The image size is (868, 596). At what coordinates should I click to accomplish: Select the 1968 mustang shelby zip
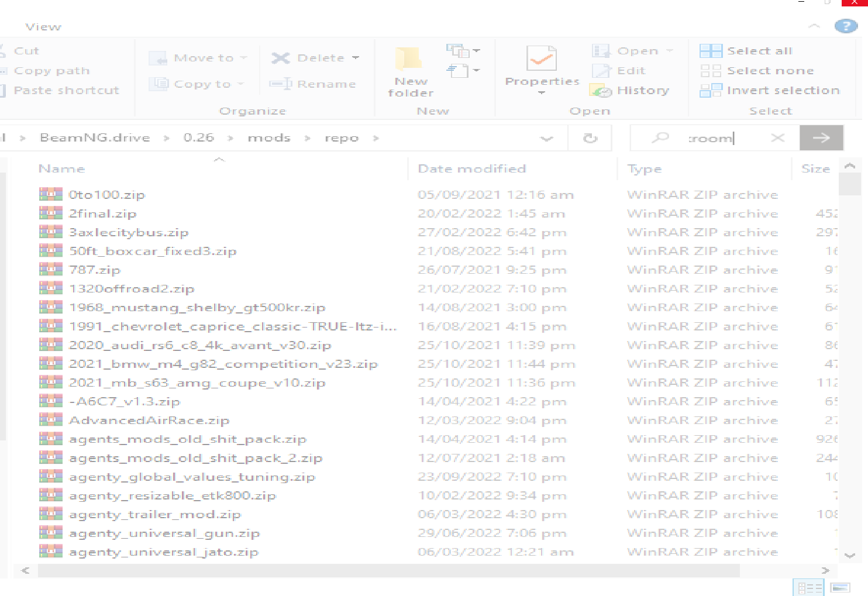click(197, 308)
